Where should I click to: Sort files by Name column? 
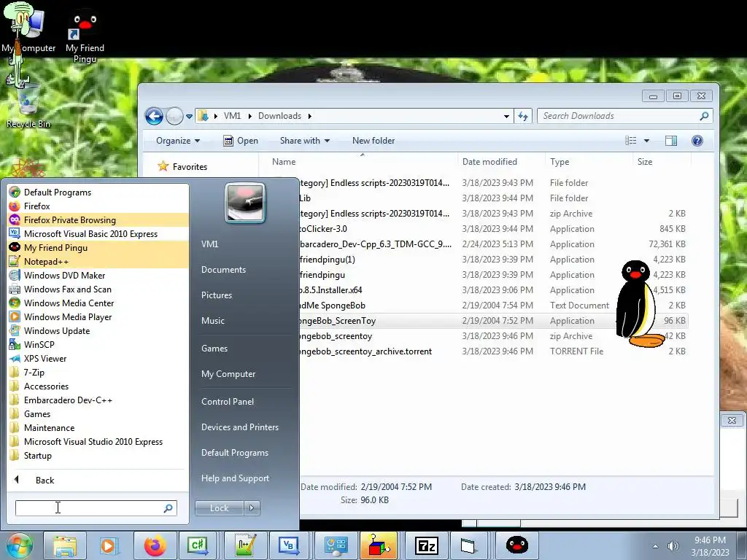coord(284,162)
